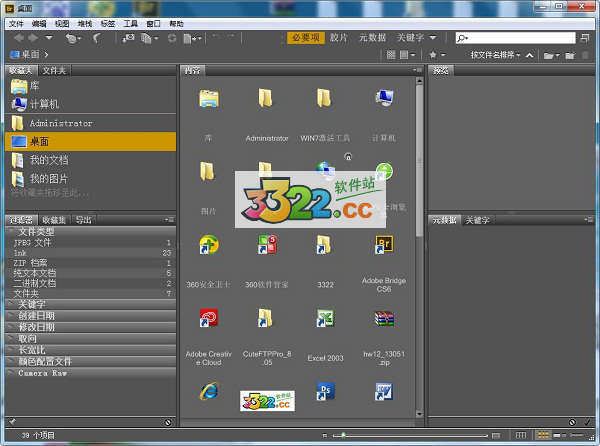The image size is (600, 446).
Task: Open the 视图 menu
Action: click(62, 24)
